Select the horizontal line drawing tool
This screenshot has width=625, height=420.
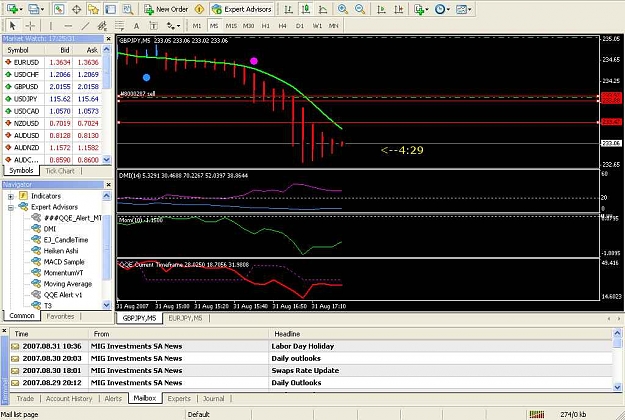pos(68,26)
